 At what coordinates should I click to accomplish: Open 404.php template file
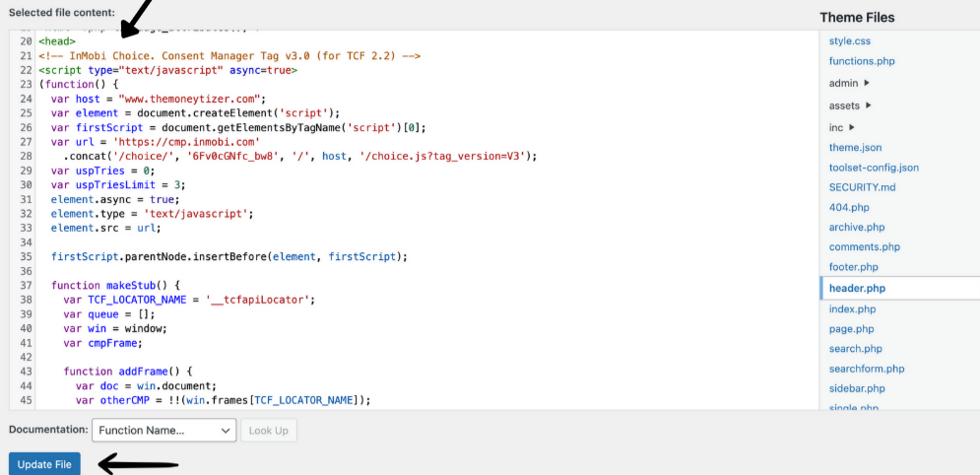[849, 208]
